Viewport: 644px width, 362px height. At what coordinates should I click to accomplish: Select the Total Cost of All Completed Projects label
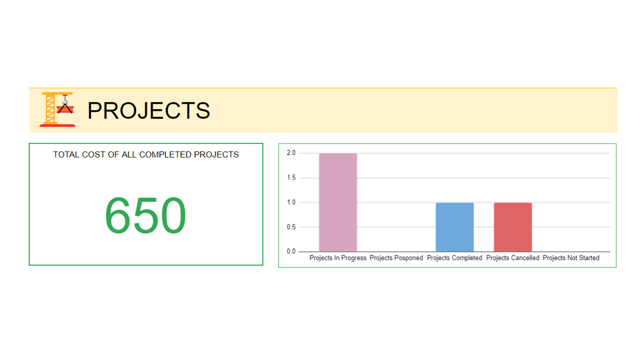[x=146, y=155]
